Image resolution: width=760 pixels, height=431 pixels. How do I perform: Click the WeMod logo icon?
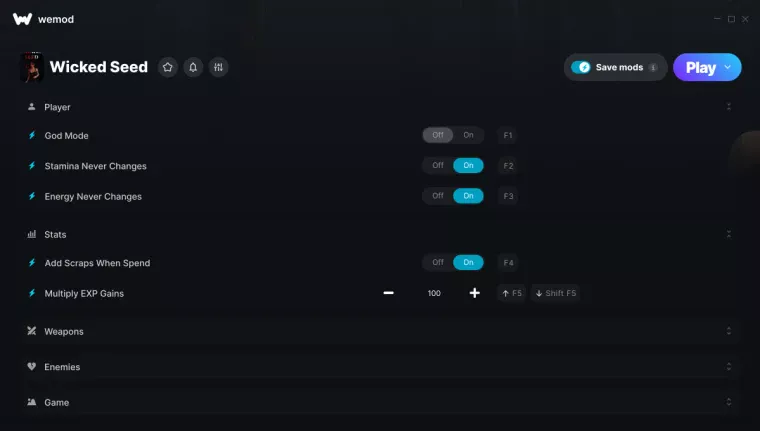[x=22, y=19]
